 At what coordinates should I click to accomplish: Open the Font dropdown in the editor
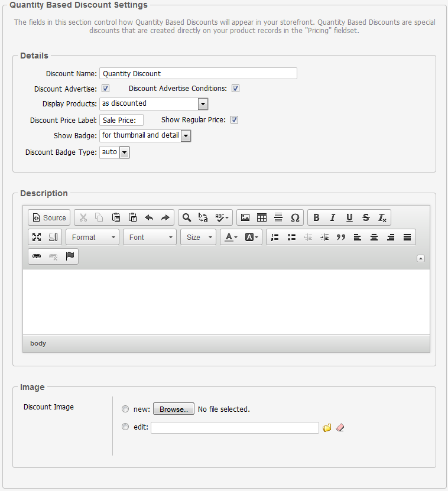[x=150, y=237]
